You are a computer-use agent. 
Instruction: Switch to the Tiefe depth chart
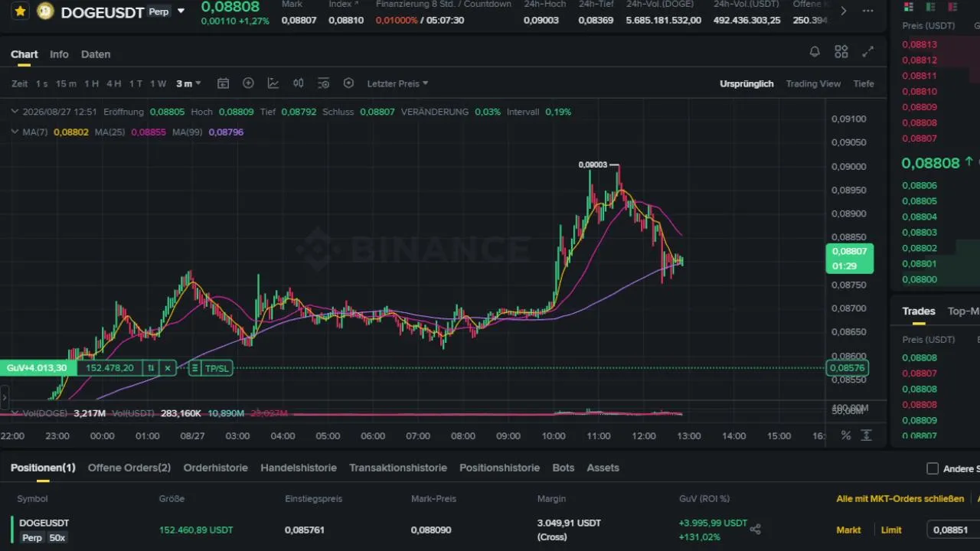pos(864,83)
